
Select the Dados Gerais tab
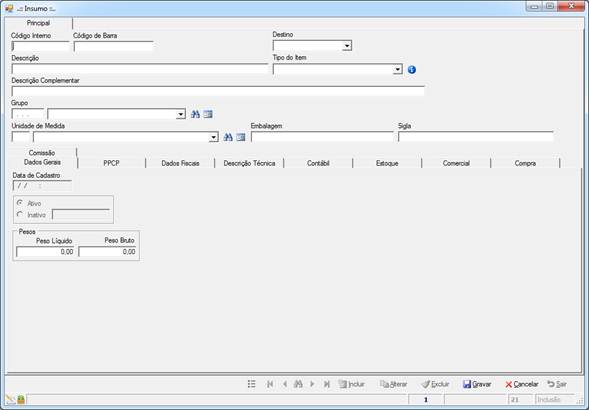(42, 162)
